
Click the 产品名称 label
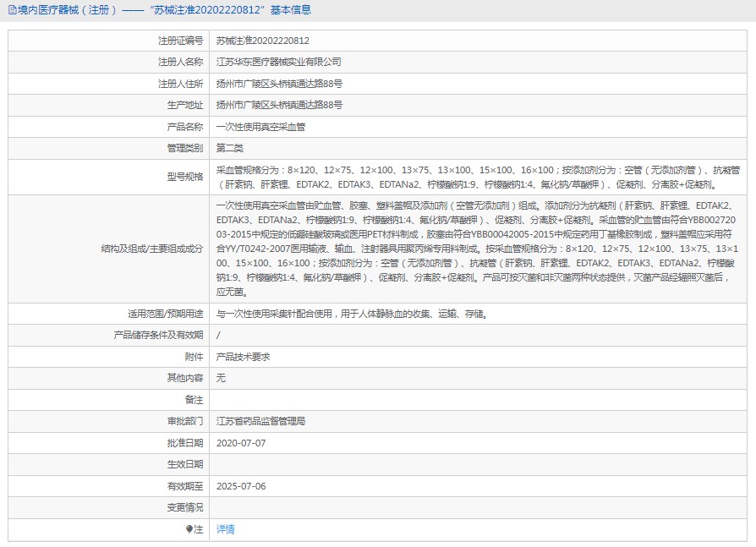(185, 127)
